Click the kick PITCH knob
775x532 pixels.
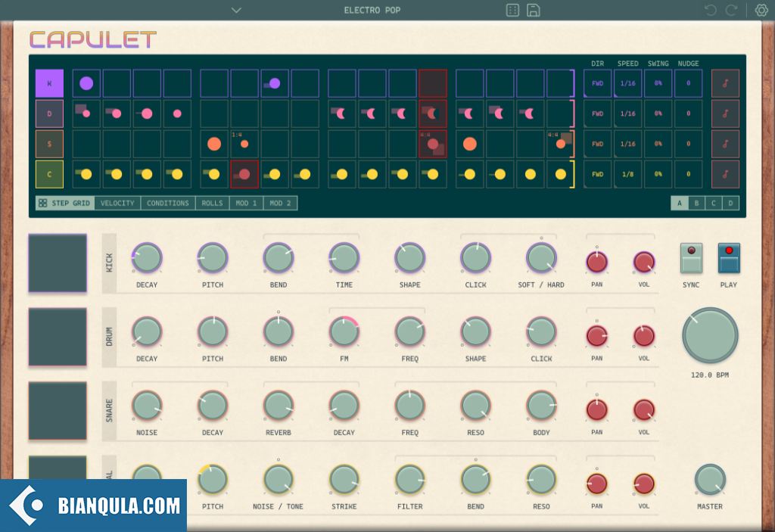(213, 257)
